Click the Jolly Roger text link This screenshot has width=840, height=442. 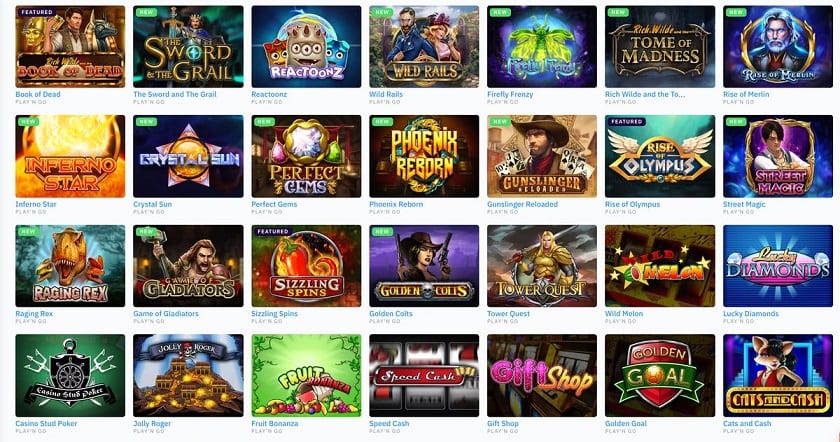[152, 424]
